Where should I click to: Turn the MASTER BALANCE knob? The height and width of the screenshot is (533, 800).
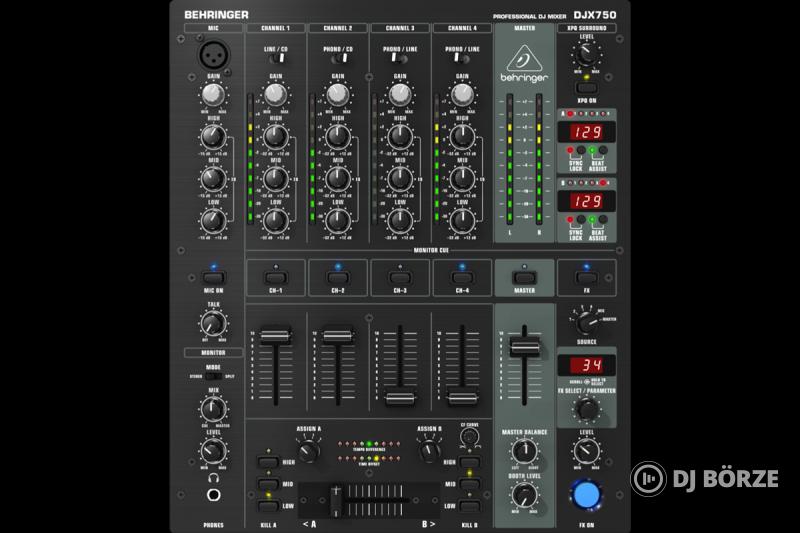click(x=524, y=451)
